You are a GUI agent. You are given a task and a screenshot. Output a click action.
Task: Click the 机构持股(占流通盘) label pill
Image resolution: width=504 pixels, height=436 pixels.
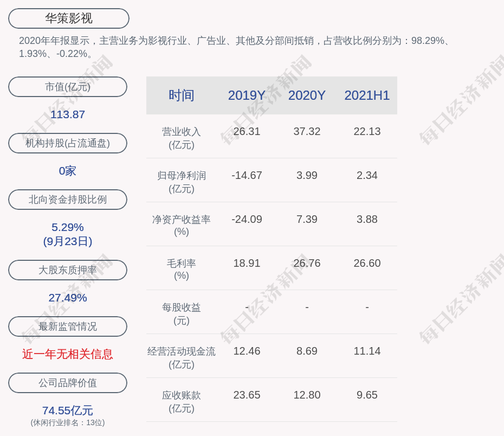coord(68,143)
